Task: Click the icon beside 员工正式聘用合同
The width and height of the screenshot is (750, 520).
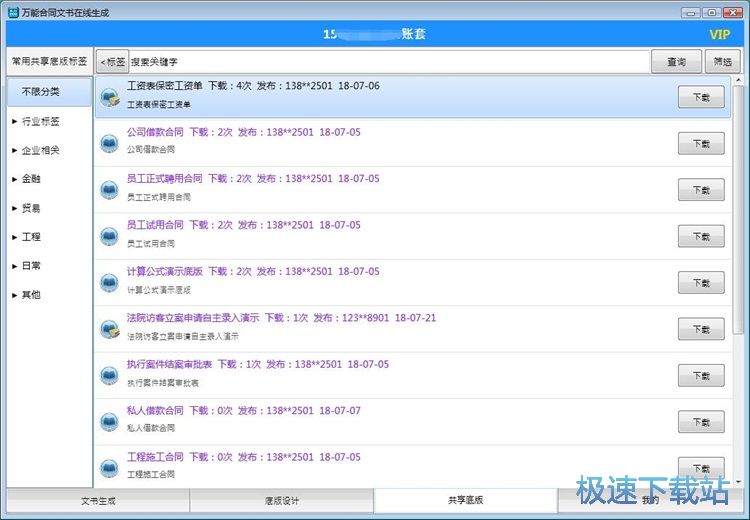Action: coord(110,189)
